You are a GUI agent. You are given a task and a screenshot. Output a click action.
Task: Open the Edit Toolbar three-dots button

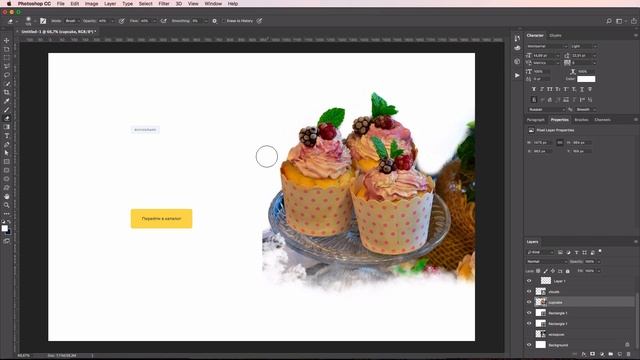pos(7,213)
